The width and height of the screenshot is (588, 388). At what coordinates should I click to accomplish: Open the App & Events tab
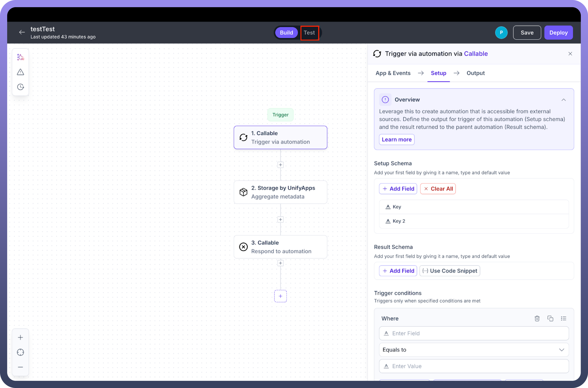coord(393,73)
